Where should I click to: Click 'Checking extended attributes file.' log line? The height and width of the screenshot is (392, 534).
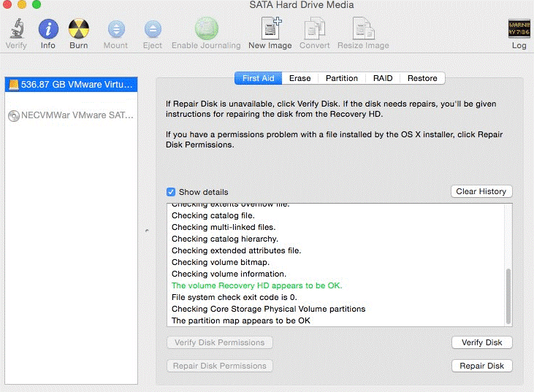[237, 250]
